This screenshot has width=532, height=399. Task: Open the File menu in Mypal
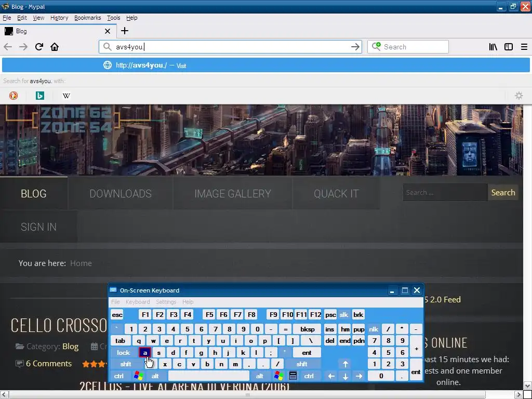(7, 18)
